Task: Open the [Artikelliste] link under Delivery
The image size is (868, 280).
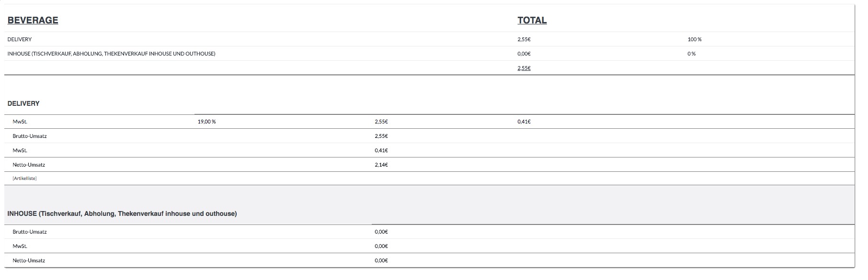Action: tap(25, 179)
